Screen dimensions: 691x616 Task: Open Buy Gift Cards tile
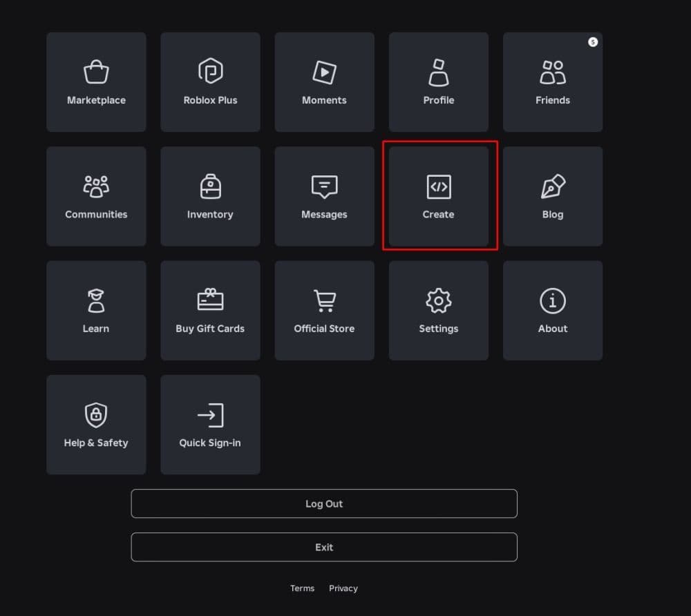[210, 311]
